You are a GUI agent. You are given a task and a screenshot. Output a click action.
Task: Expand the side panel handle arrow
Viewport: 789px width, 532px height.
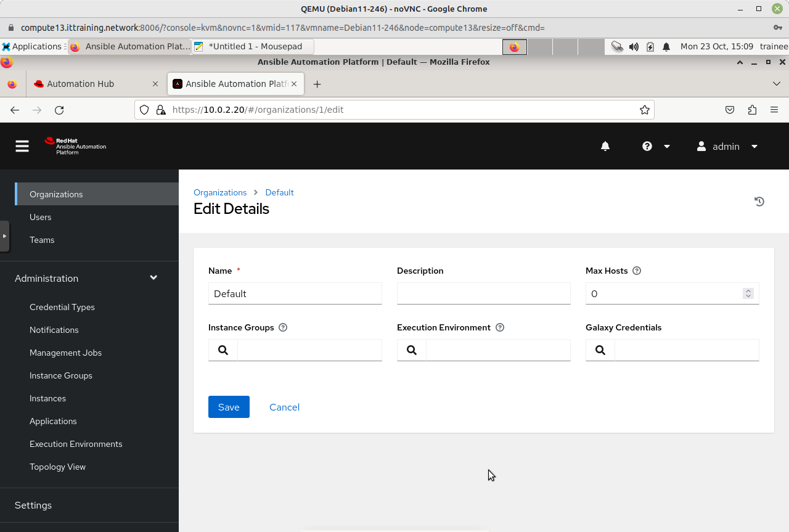[x=4, y=236]
